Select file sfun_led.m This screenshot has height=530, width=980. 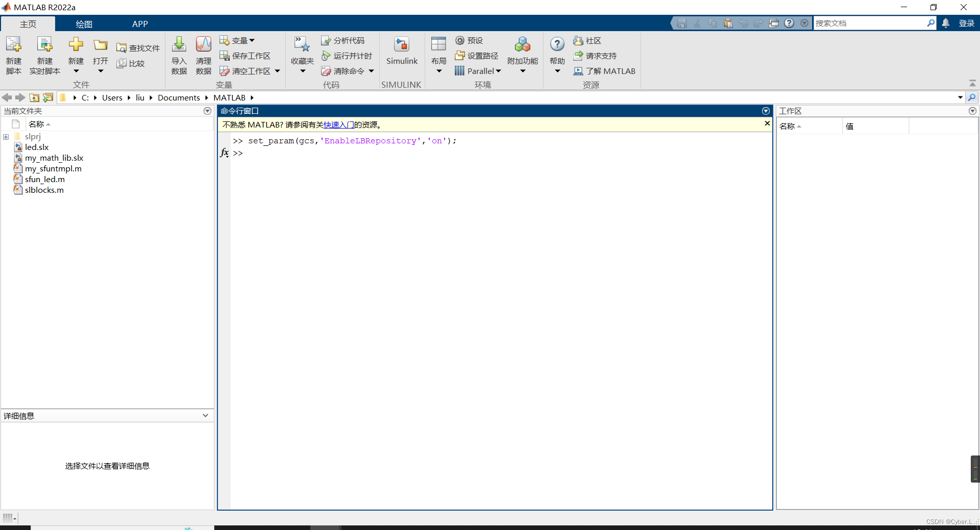[x=45, y=179]
